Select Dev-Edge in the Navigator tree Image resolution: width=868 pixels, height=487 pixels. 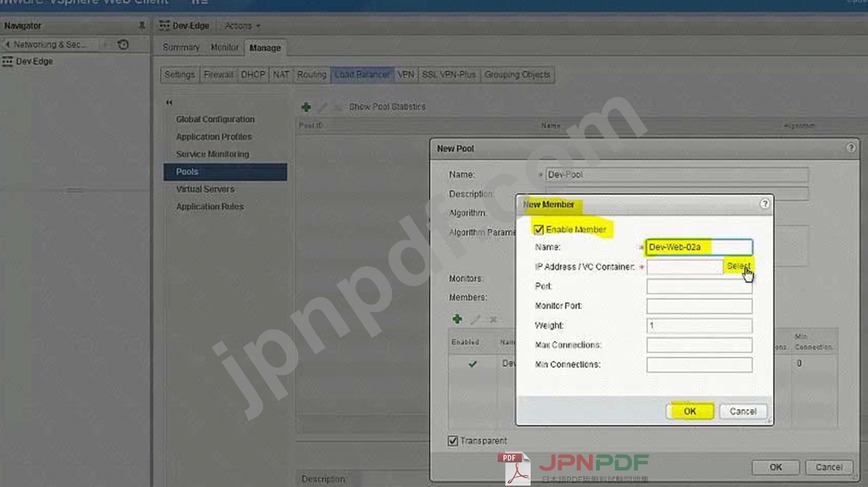[x=34, y=61]
